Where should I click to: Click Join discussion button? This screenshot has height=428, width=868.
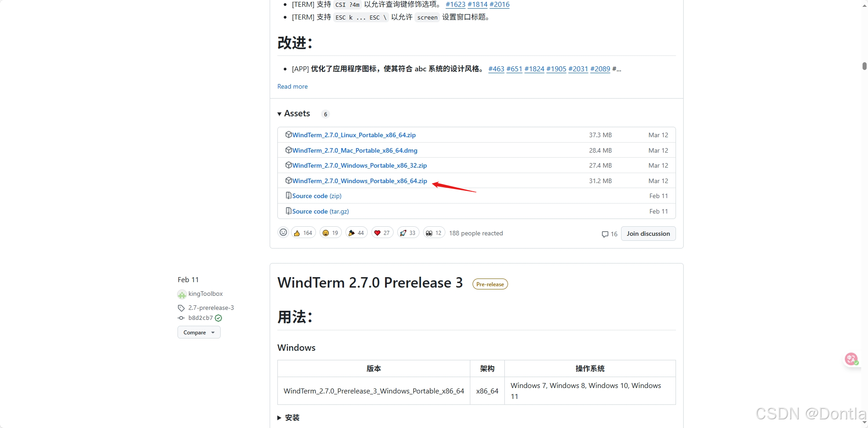coord(648,234)
